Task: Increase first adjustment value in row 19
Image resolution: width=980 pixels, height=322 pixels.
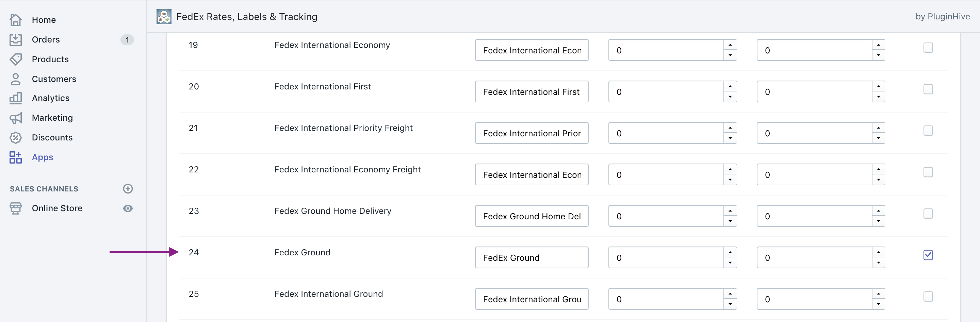Action: [730, 45]
